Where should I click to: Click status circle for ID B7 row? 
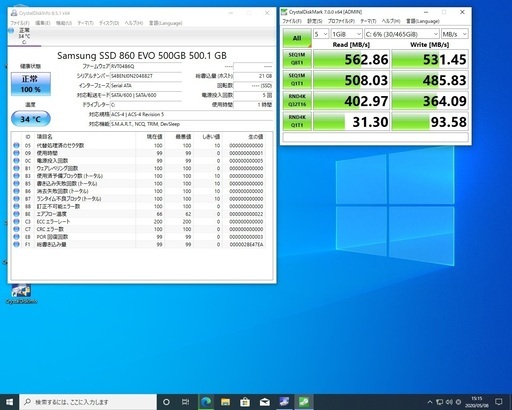click(x=16, y=199)
